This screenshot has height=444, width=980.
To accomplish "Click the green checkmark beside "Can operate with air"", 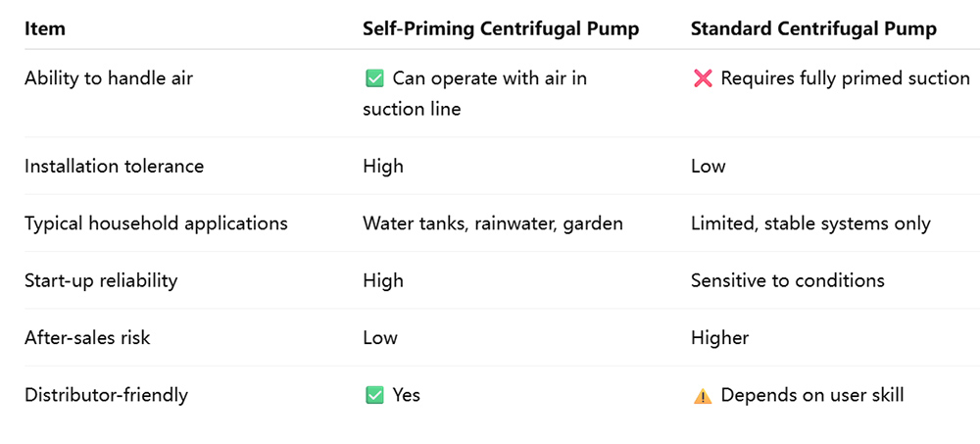I will [373, 78].
